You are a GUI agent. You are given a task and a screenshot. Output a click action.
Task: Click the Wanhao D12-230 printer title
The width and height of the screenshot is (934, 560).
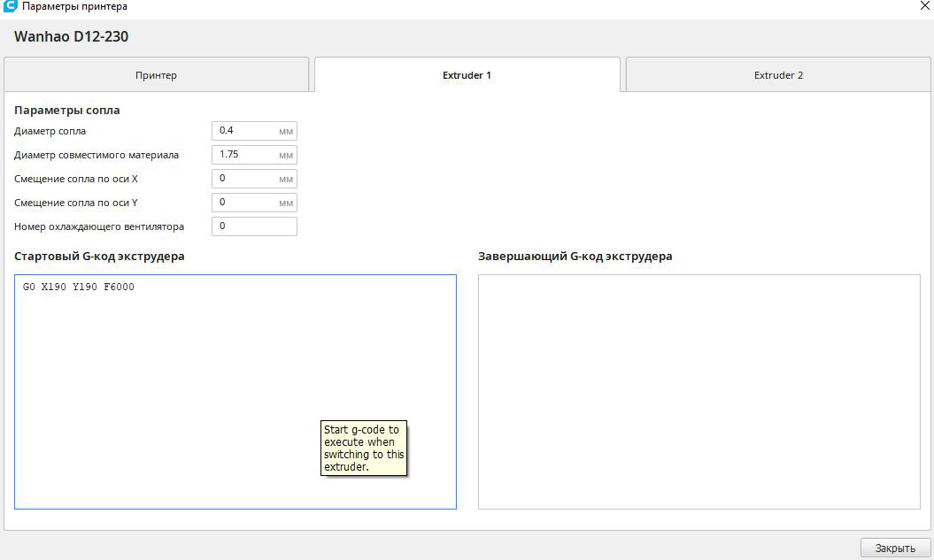click(72, 37)
